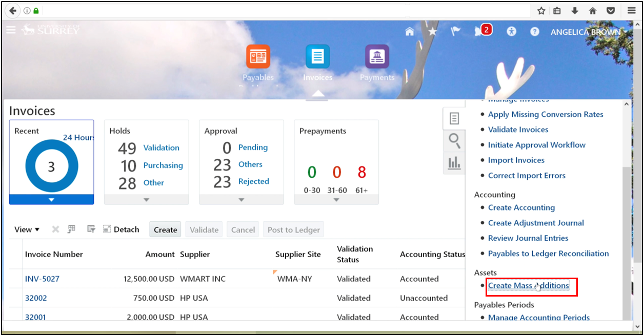644x336 pixels.
Task: Click the watchlist flag icon
Action: click(x=455, y=31)
